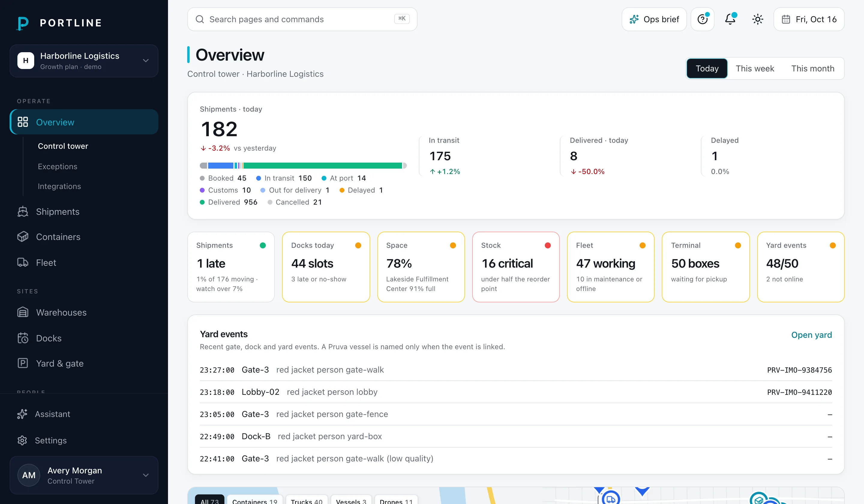864x504 pixels.
Task: Open the Fri, Oct 16 date picker
Action: coord(809,19)
